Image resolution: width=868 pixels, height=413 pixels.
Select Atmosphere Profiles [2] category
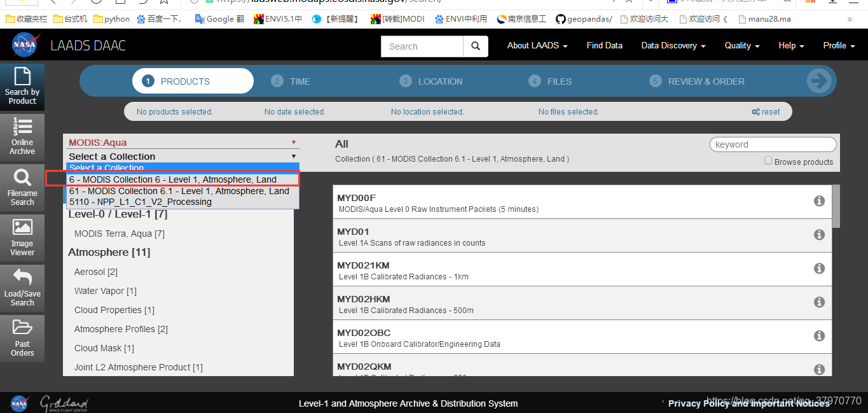pos(121,329)
